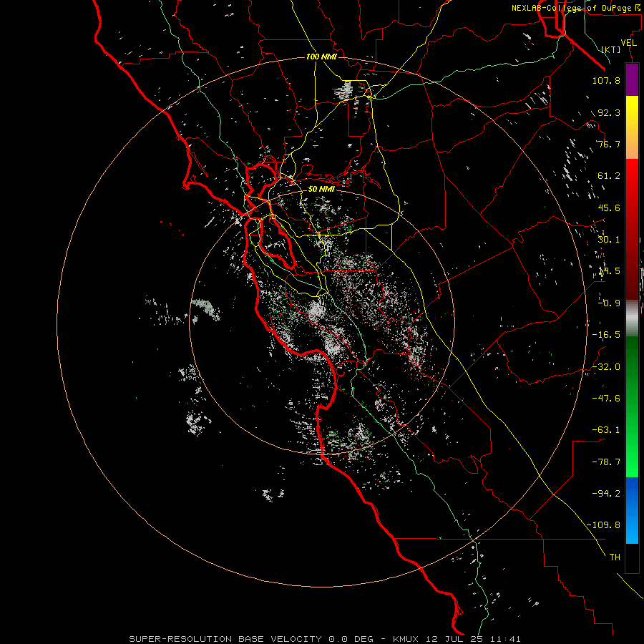Click the -78.7 velocity scale value
Image resolution: width=644 pixels, height=644 pixels.
click(606, 462)
